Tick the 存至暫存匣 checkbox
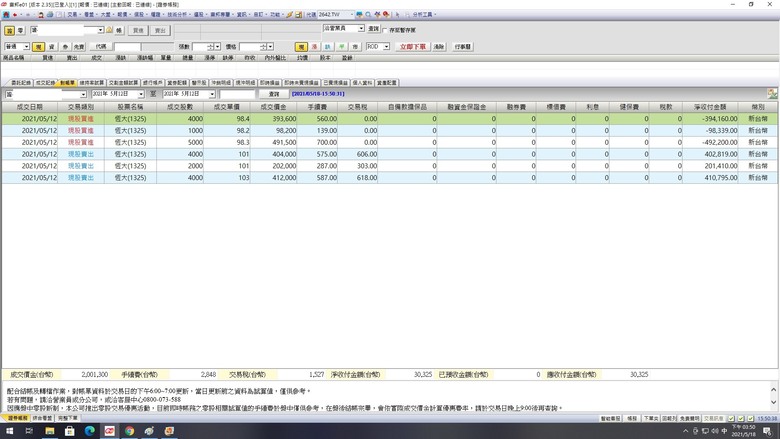Image resolution: width=780 pixels, height=439 pixels. (385, 30)
